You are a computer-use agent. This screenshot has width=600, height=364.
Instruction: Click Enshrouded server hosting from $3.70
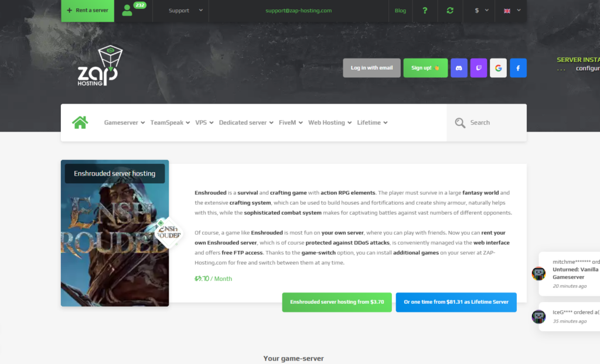pos(337,302)
